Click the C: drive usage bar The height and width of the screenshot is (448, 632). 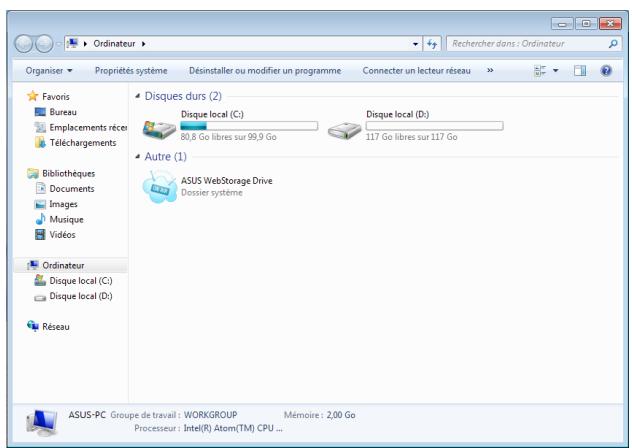(x=249, y=126)
